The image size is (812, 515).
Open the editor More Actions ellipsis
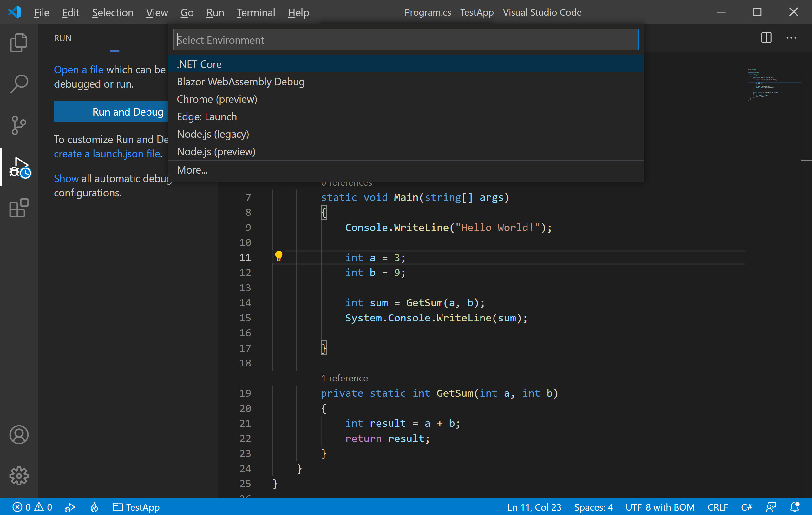[x=791, y=37]
